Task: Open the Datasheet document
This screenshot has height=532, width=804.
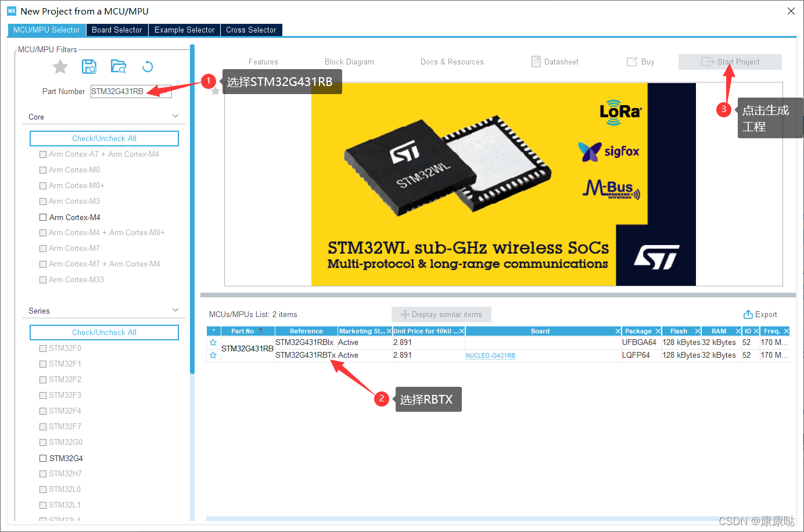Action: (x=555, y=62)
